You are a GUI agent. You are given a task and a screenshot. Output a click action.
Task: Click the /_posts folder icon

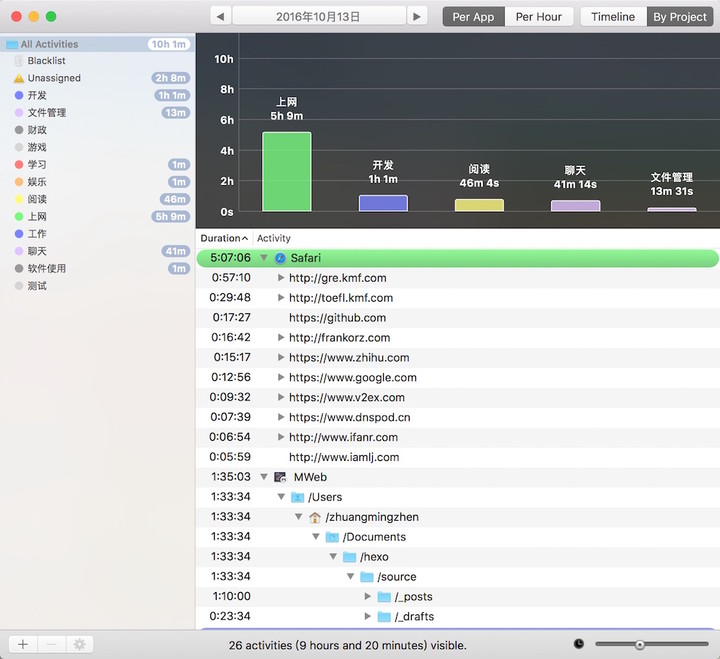[x=384, y=597]
